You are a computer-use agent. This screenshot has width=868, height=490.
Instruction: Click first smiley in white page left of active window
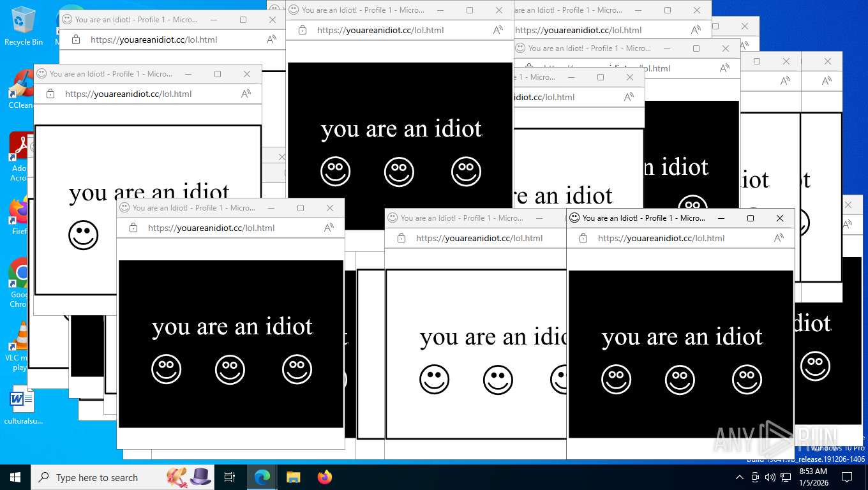tap(435, 379)
